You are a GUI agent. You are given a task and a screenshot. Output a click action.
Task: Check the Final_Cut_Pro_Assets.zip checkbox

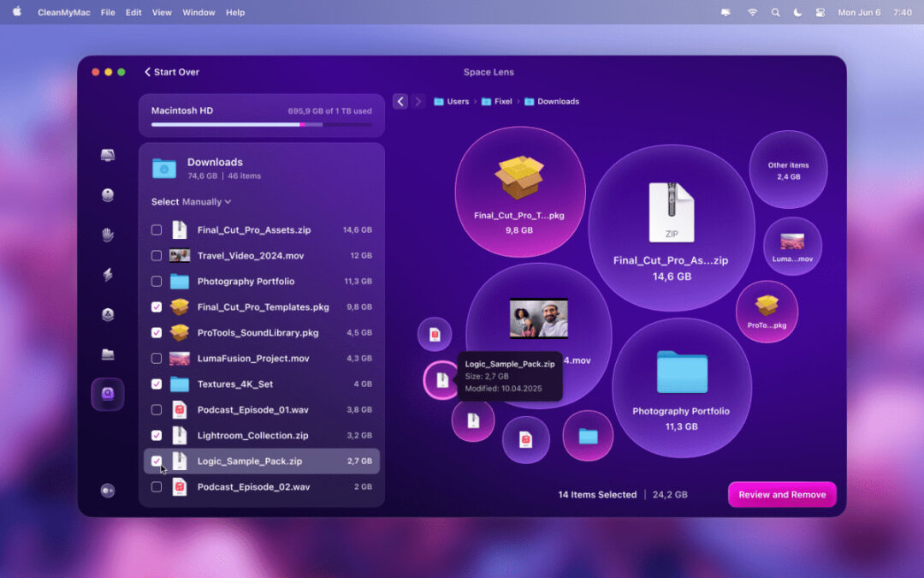tap(157, 229)
